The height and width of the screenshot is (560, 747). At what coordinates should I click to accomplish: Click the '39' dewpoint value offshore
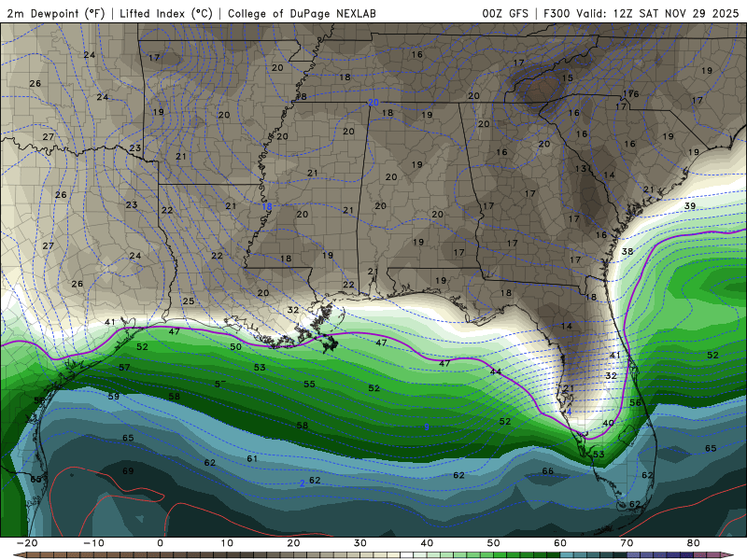pyautogui.click(x=690, y=206)
